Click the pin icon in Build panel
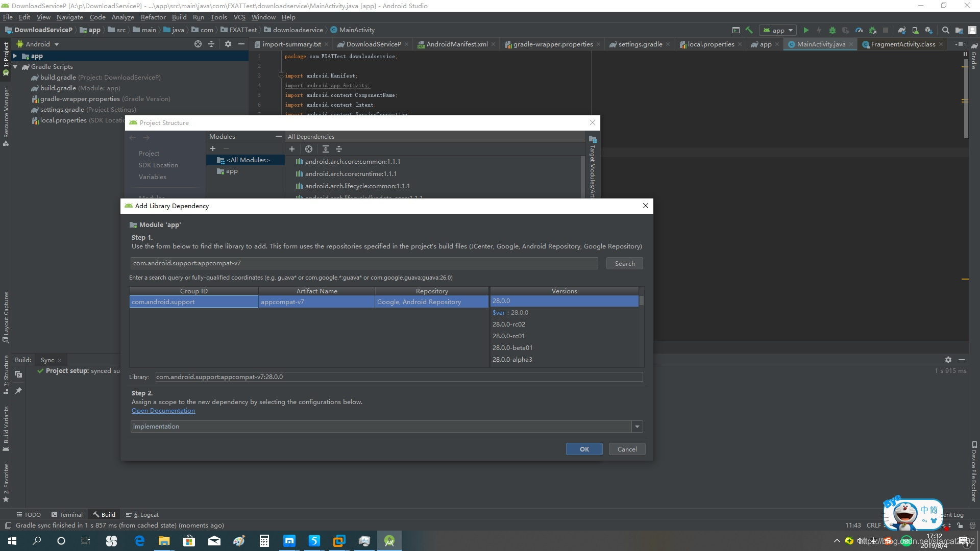Image resolution: width=980 pixels, height=551 pixels. click(x=18, y=391)
